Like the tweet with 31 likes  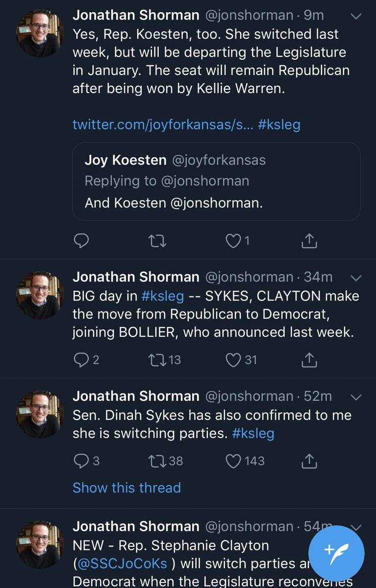click(233, 360)
